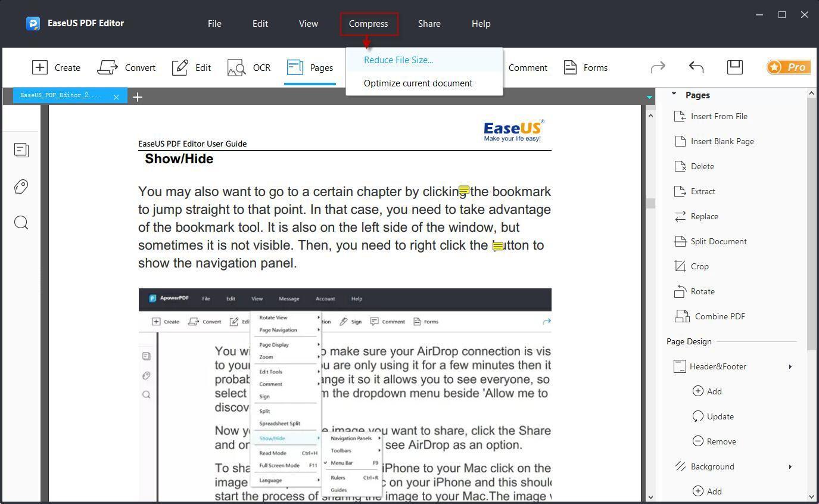819x504 pixels.
Task: Click the undo arrow icon
Action: click(696, 67)
